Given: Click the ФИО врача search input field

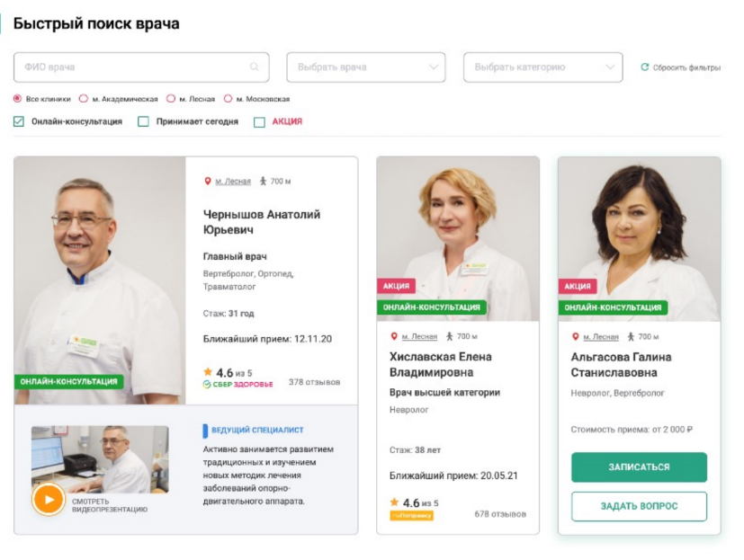Looking at the screenshot, I should (141, 67).
